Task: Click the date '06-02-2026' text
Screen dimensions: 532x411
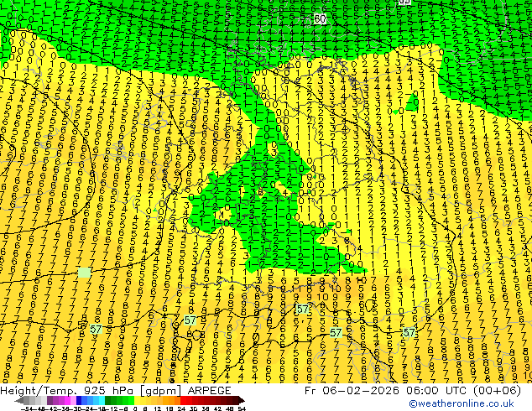Action: (360, 391)
